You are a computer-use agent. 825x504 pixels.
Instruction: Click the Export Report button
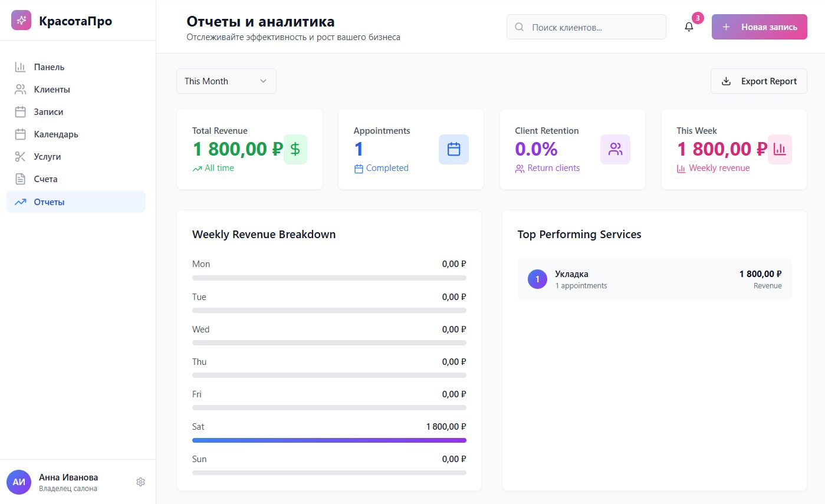coord(758,81)
